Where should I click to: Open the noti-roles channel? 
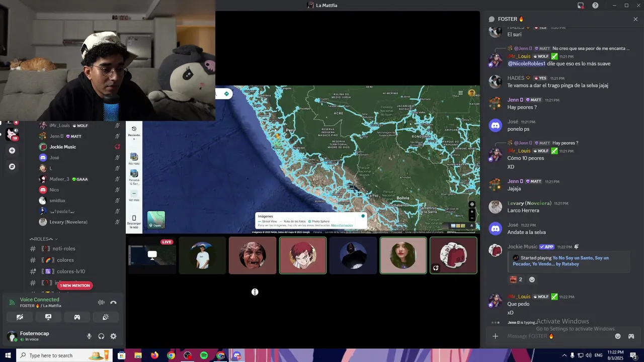(x=64, y=248)
